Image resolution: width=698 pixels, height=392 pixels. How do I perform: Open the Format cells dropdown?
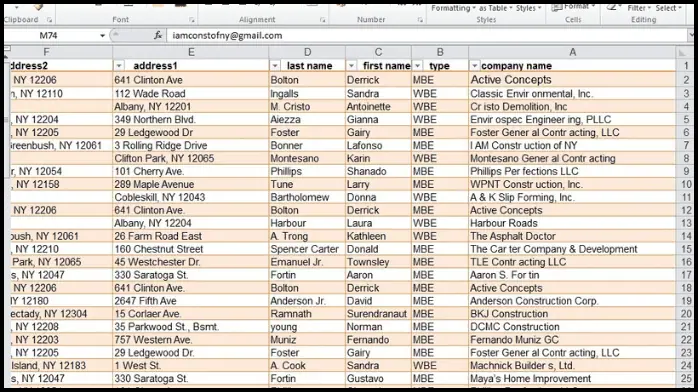573,7
